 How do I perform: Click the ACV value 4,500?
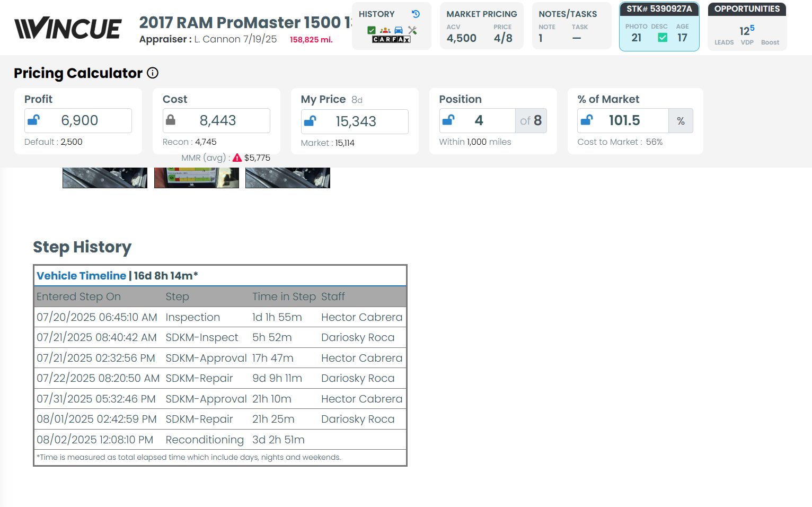pyautogui.click(x=462, y=38)
